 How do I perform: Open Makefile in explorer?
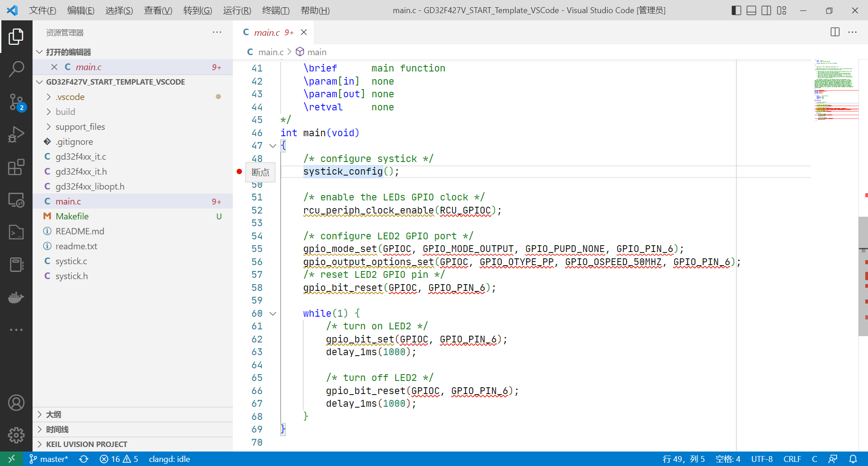click(133, 216)
